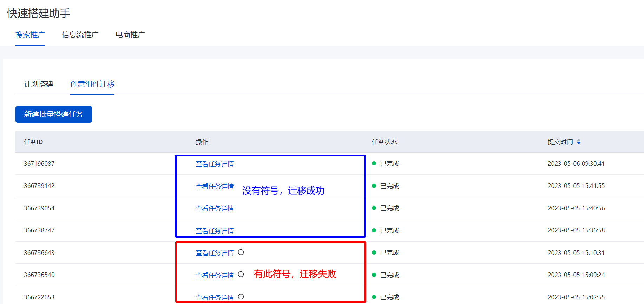Click 已完成 status of task 366739142

tap(389, 186)
